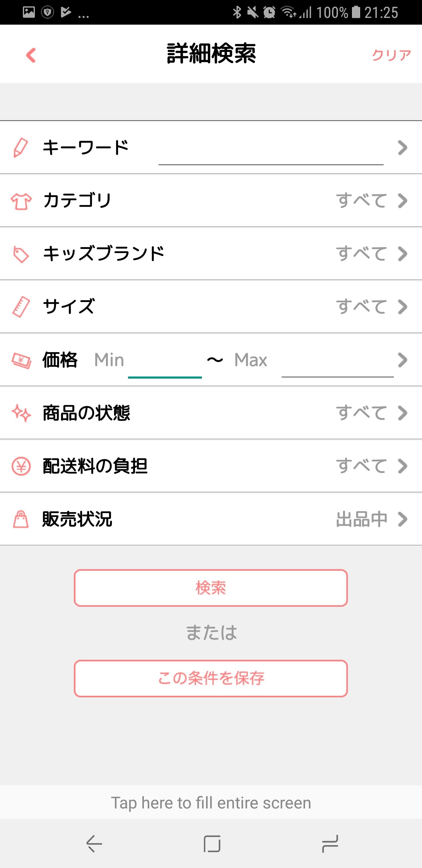422x868 pixels.
Task: Tap the ruler icon beside サイズ
Action: tap(21, 307)
